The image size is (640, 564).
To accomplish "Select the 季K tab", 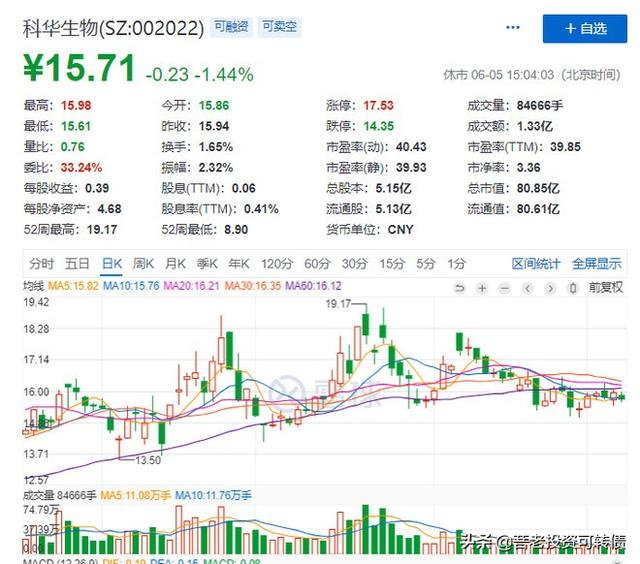I will point(207,264).
